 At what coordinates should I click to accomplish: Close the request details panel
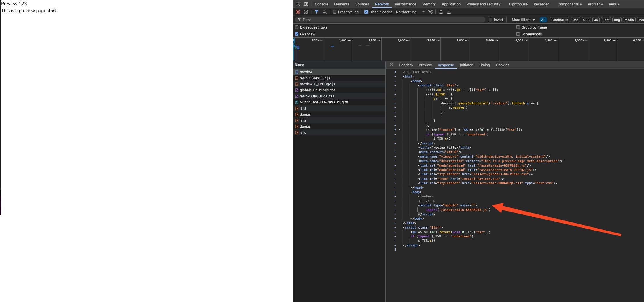(x=391, y=65)
